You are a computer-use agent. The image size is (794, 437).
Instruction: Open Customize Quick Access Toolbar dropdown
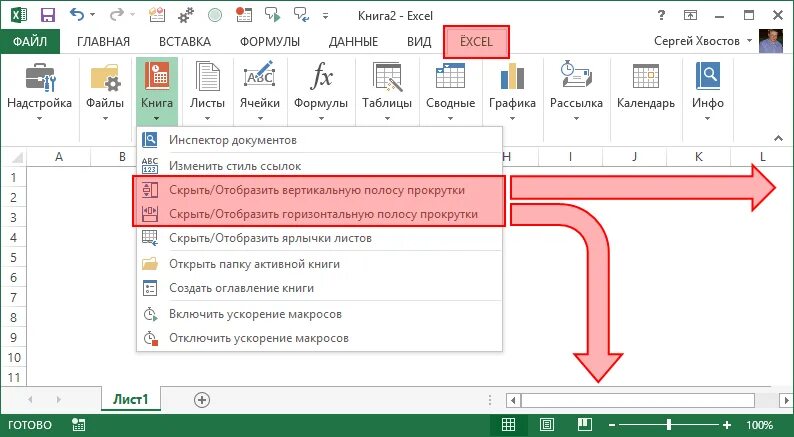click(325, 16)
